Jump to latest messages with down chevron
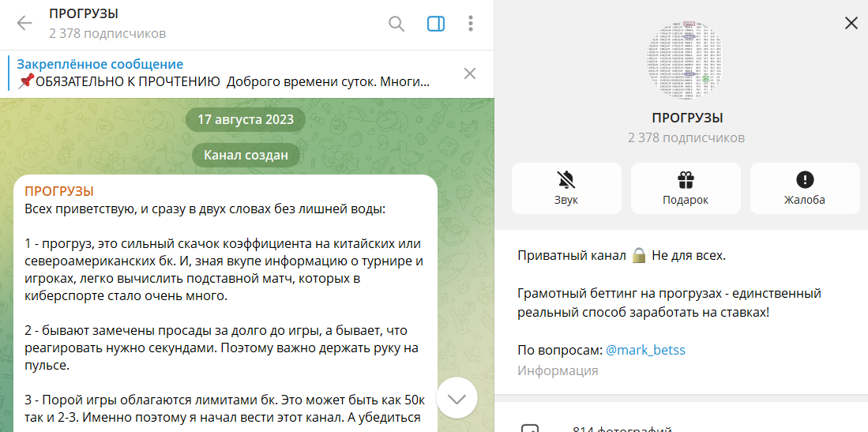This screenshot has width=868, height=432. [x=457, y=399]
